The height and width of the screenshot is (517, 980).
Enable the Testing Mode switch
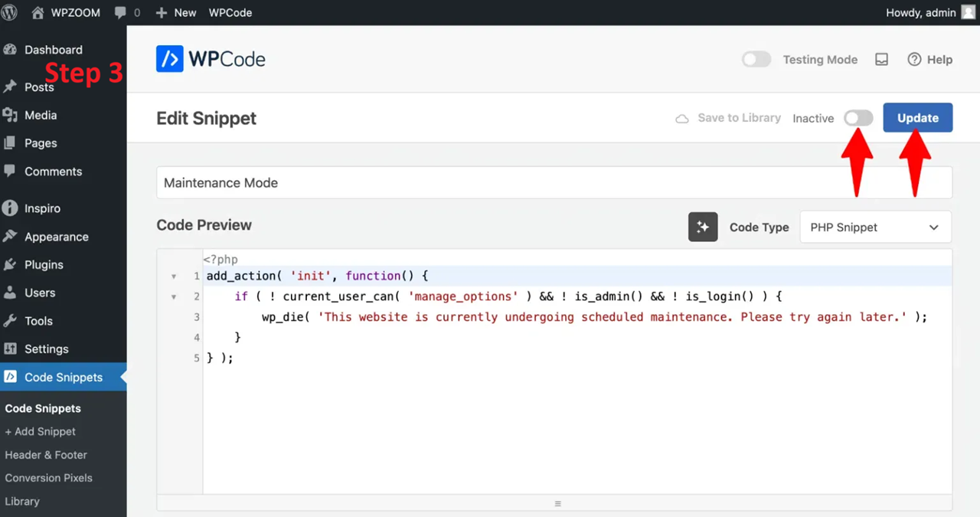click(756, 60)
